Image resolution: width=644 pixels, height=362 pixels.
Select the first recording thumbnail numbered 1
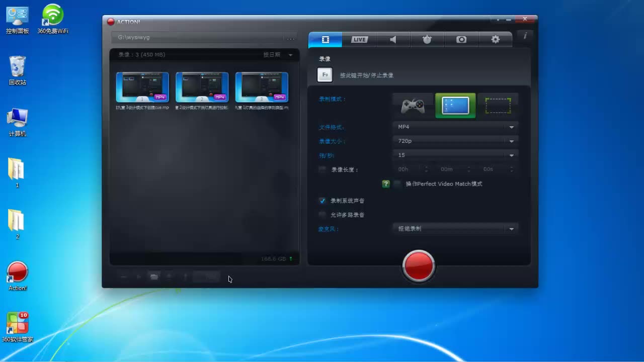[142, 87]
